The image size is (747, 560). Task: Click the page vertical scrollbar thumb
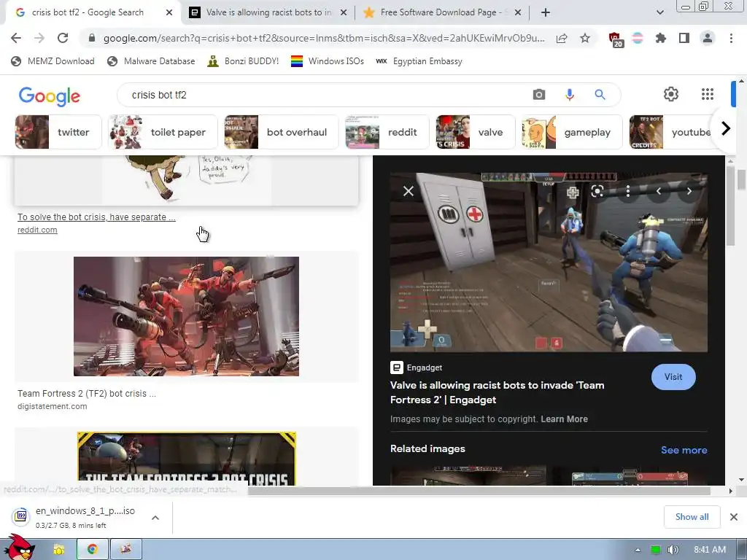pos(741,180)
